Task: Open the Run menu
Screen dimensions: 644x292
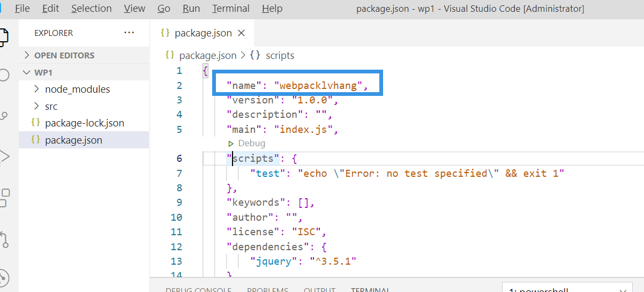Action: coord(191,9)
